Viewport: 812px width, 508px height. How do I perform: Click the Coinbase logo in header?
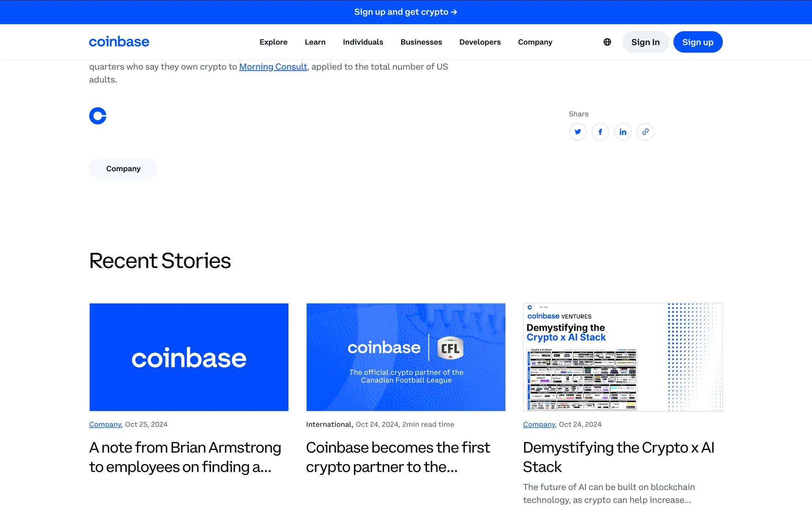click(x=119, y=42)
